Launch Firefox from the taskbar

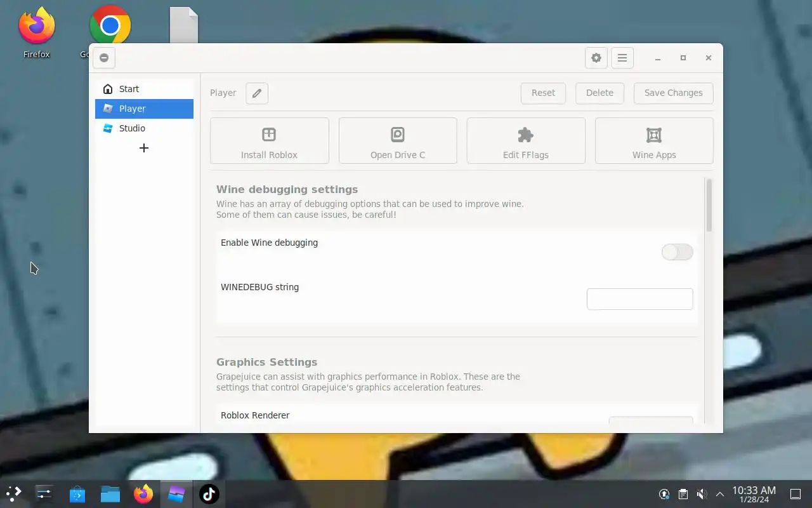(x=143, y=494)
